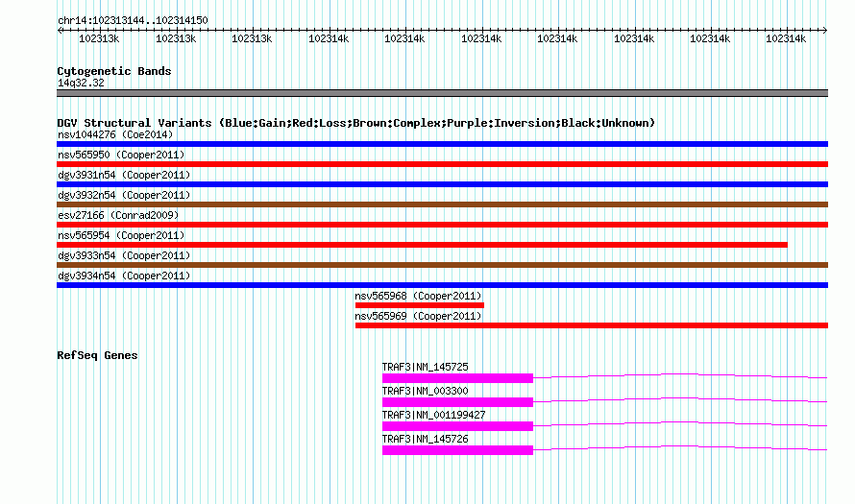
Task: Click the magenta exon block of NM_003300
Action: (457, 402)
